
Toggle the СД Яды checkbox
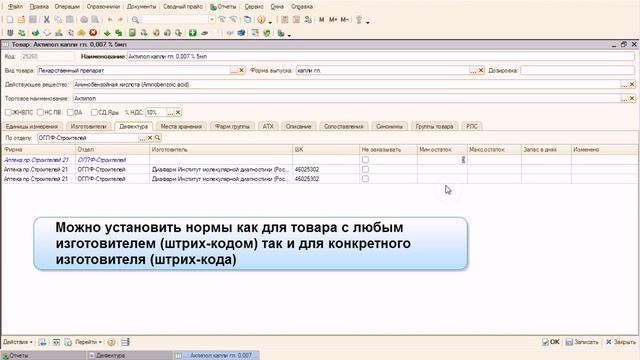pos(94,112)
